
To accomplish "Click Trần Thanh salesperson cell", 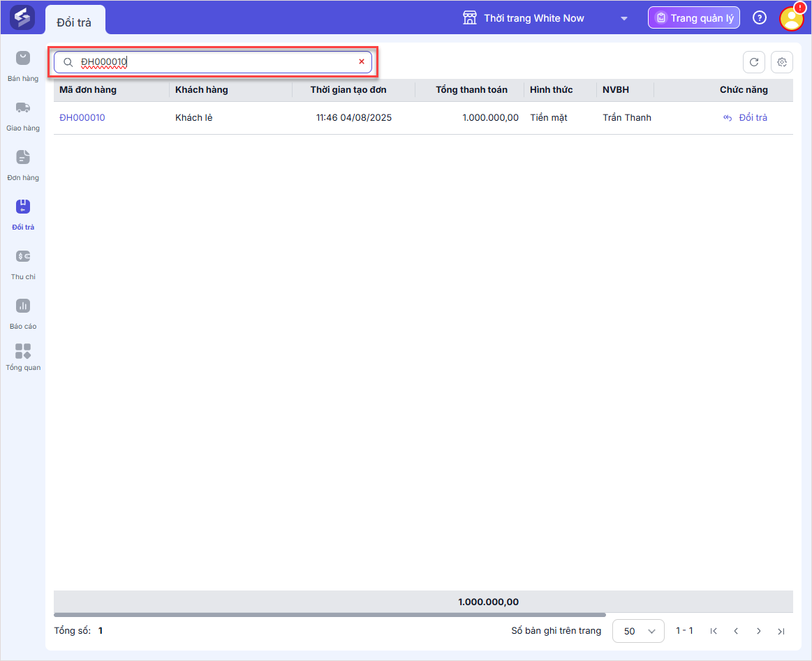I will pos(627,117).
